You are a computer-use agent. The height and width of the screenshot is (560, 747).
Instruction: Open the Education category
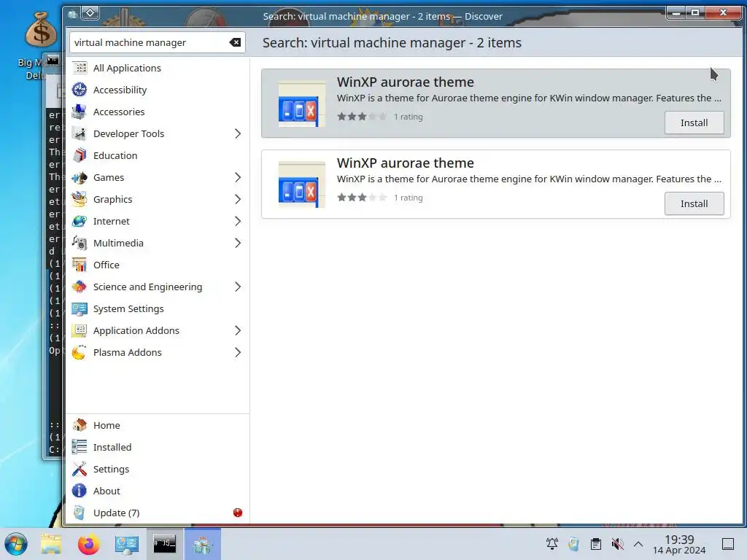tap(158, 156)
